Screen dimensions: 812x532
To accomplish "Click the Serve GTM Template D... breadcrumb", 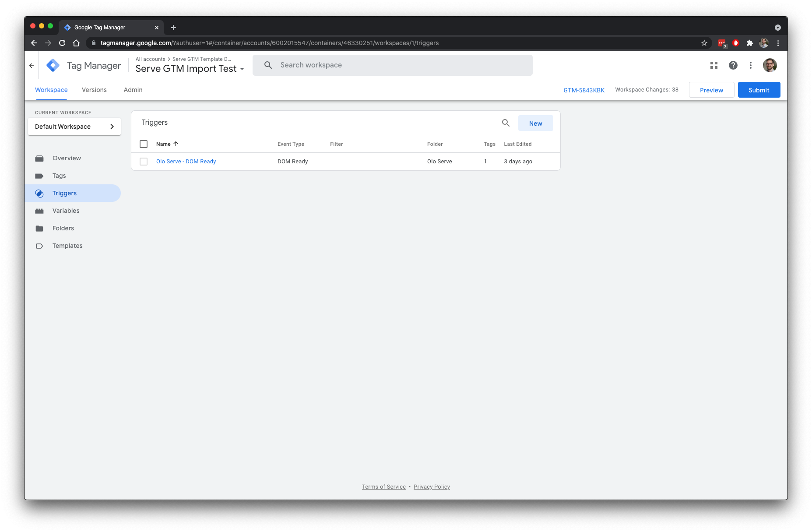I will pos(202,59).
